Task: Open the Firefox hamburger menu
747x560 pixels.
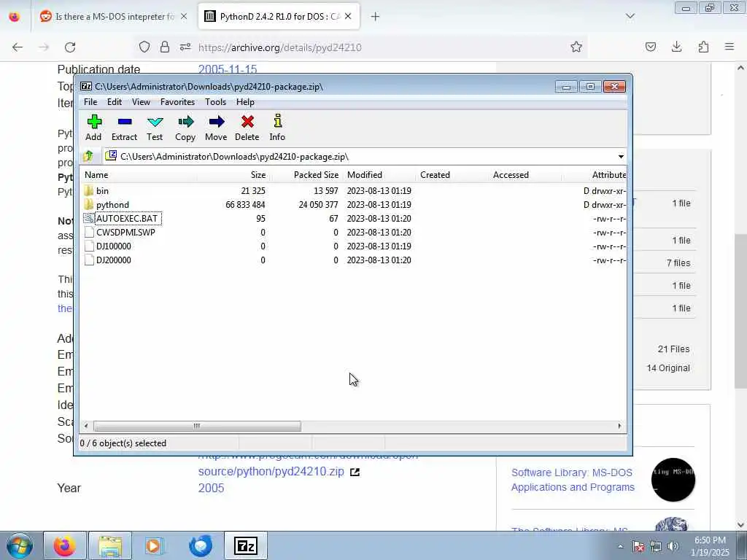Action: pos(729,47)
